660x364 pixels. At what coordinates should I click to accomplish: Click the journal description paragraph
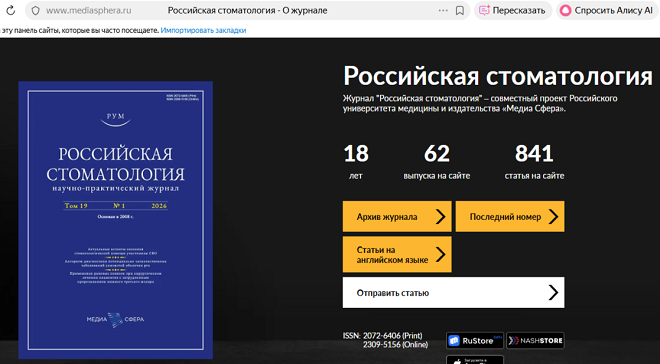pyautogui.click(x=480, y=104)
